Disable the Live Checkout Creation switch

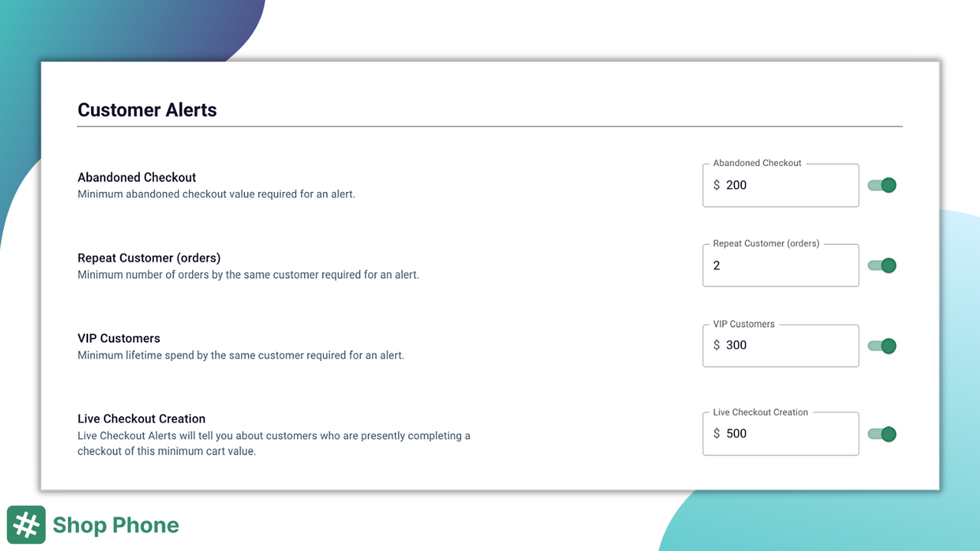coord(881,434)
